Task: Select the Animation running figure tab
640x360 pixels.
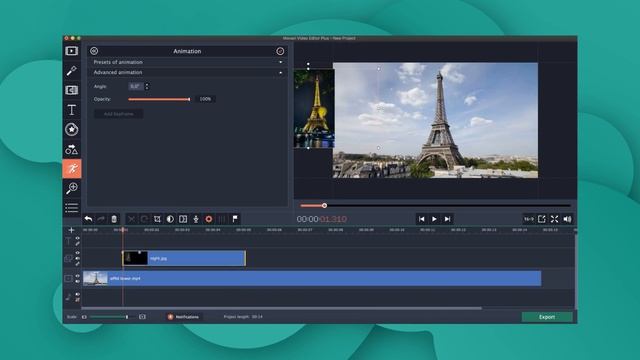Action: tap(72, 169)
